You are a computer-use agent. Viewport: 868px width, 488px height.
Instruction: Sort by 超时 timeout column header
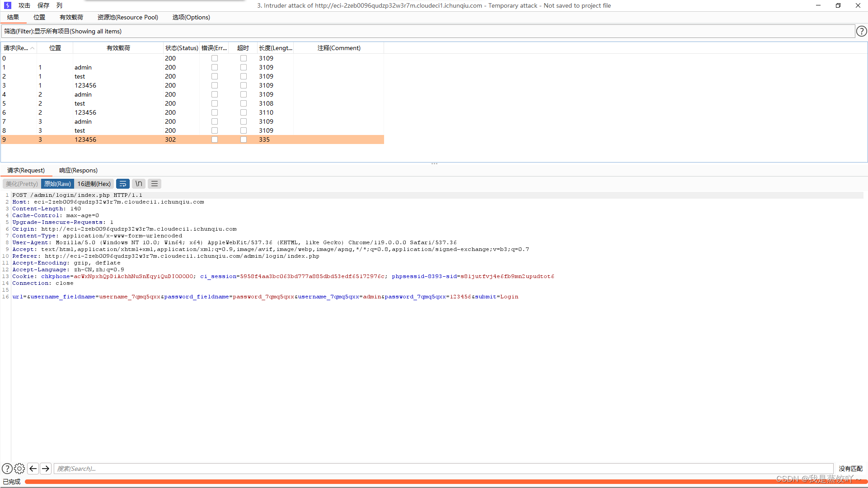[243, 48]
